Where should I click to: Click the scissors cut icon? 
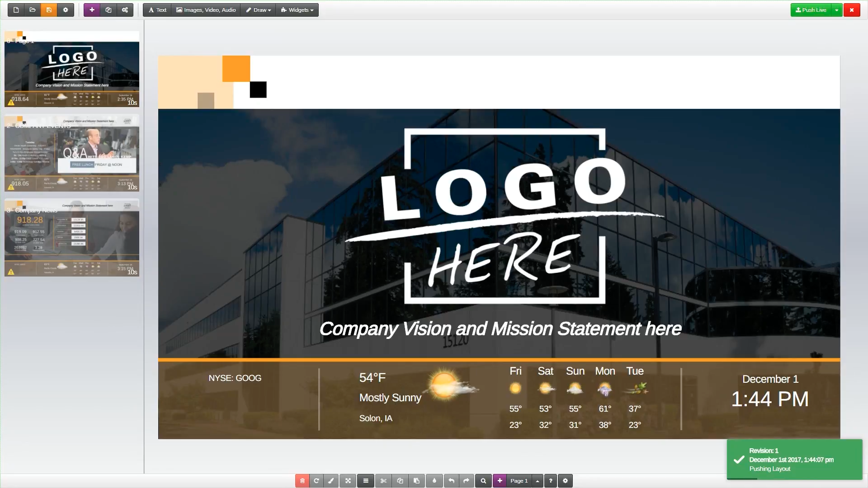[x=383, y=481]
